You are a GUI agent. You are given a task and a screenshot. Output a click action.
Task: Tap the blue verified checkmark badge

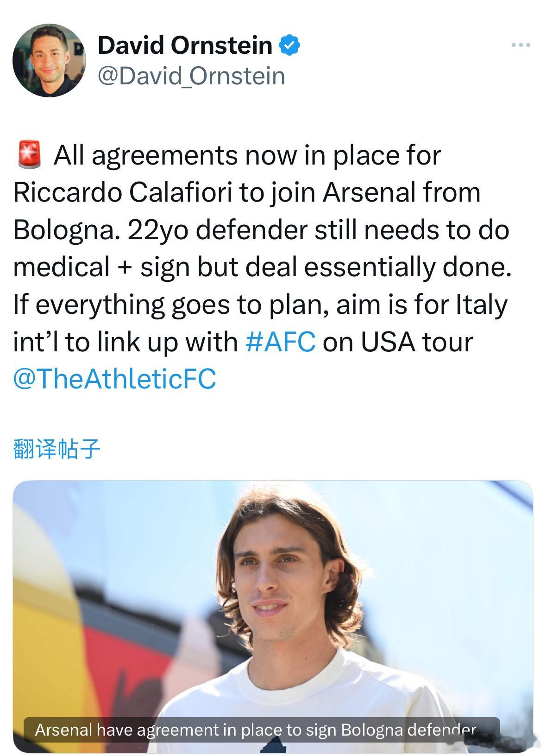(289, 45)
